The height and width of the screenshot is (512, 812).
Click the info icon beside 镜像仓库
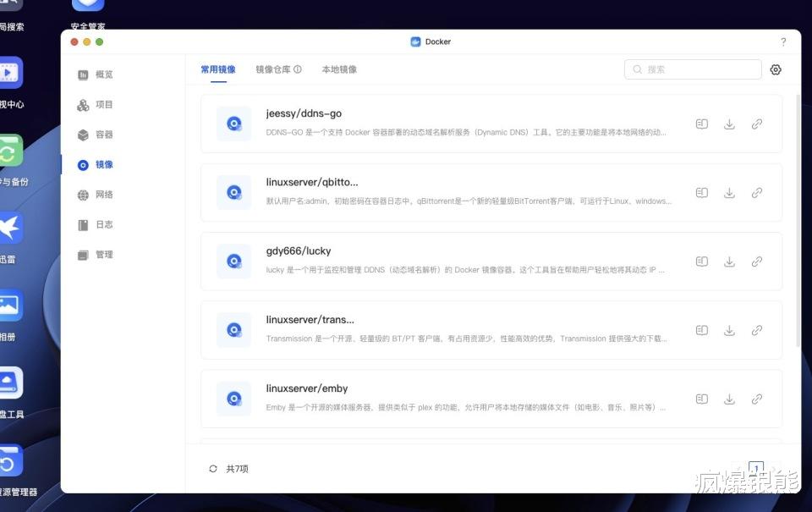pyautogui.click(x=298, y=69)
